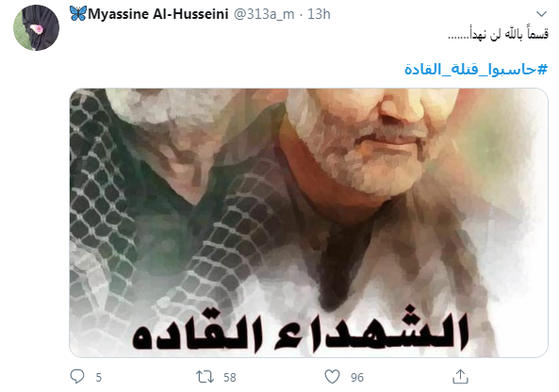Viewport: 559px width, 392px height.
Task: Click the retweet count 58
Action: pos(230,377)
